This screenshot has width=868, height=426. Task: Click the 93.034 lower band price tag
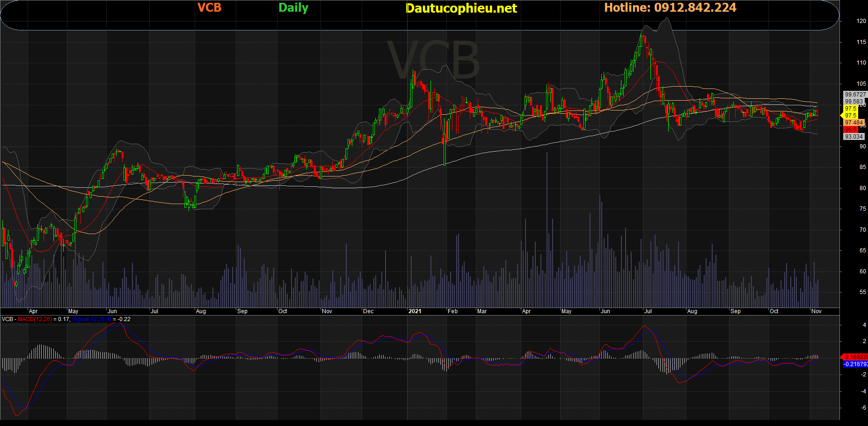(854, 137)
